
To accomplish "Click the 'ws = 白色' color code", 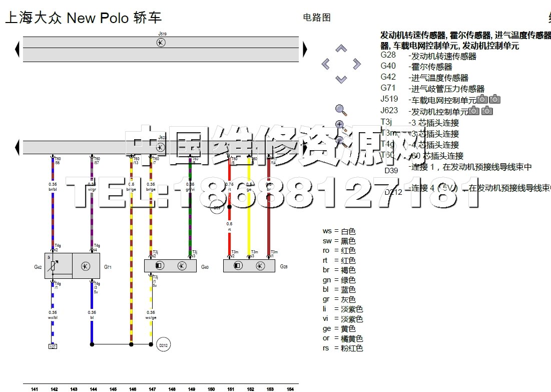I will coord(339,231).
